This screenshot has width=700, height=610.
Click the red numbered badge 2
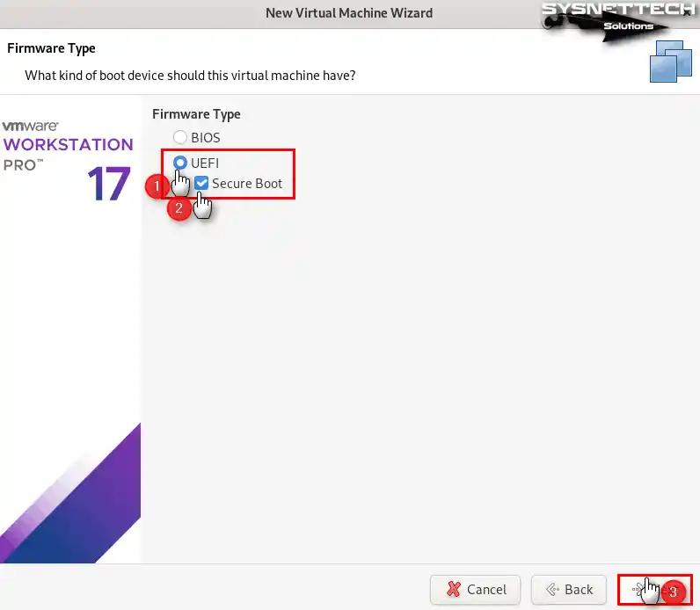point(179,209)
